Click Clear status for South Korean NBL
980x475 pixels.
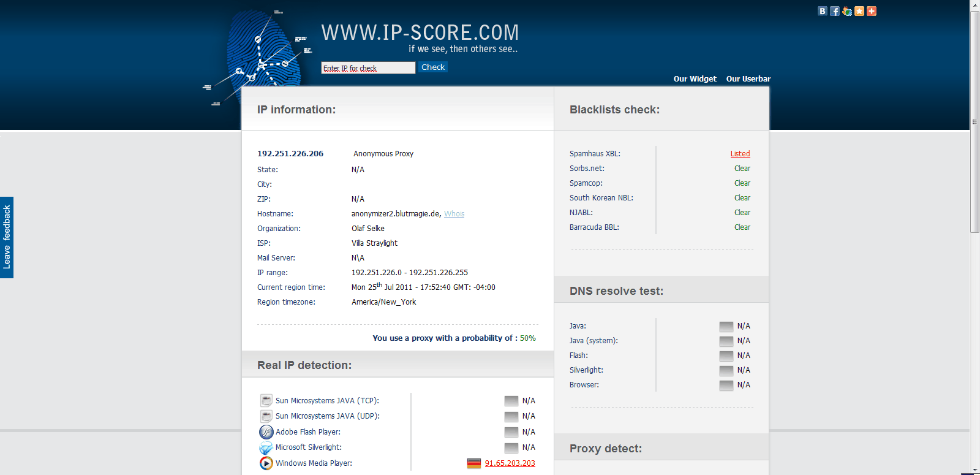[742, 198]
